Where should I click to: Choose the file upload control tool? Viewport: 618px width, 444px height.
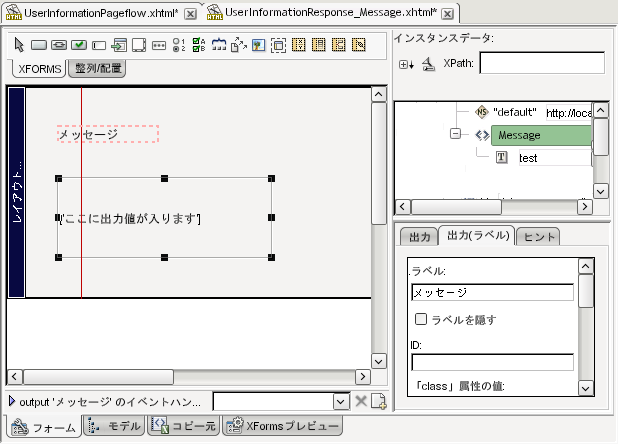pos(239,45)
